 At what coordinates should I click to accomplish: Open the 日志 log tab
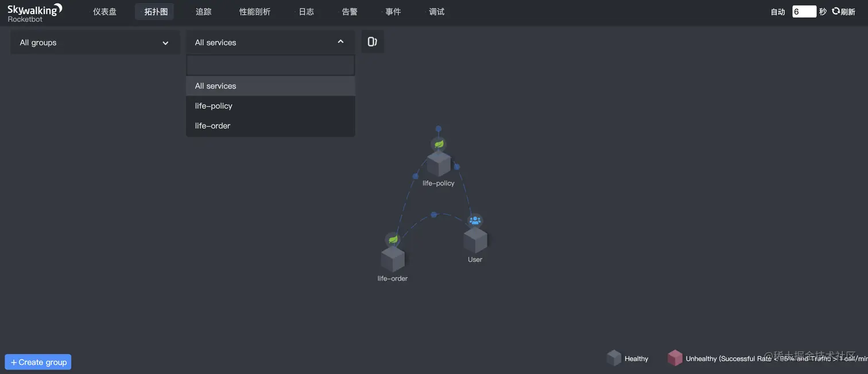pyautogui.click(x=306, y=11)
